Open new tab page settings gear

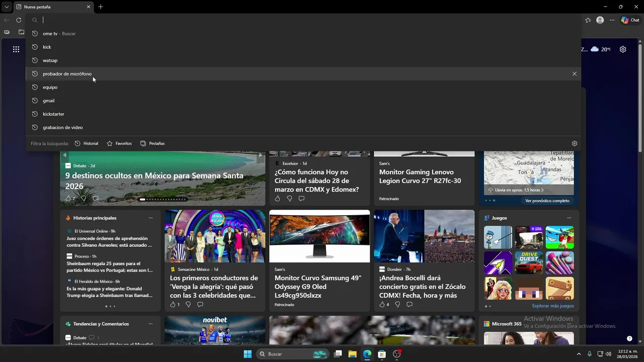623,49
